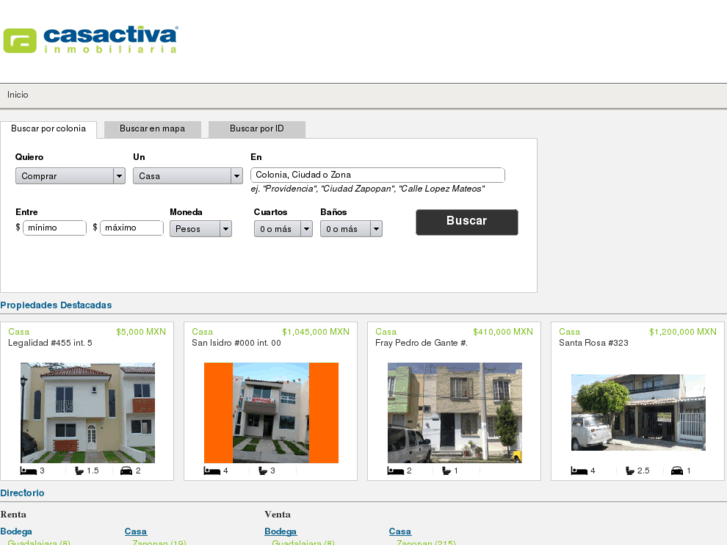
Task: Click the 'máximo' price field
Action: (132, 228)
